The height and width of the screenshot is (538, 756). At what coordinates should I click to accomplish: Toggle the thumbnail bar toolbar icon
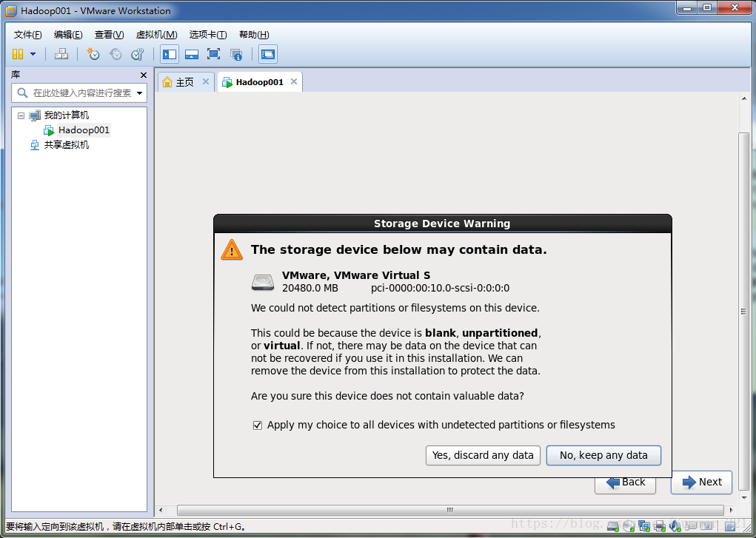pyautogui.click(x=192, y=54)
